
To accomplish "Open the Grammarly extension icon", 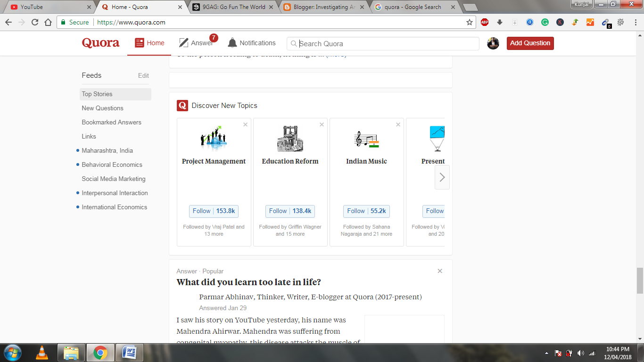I will coord(545,22).
